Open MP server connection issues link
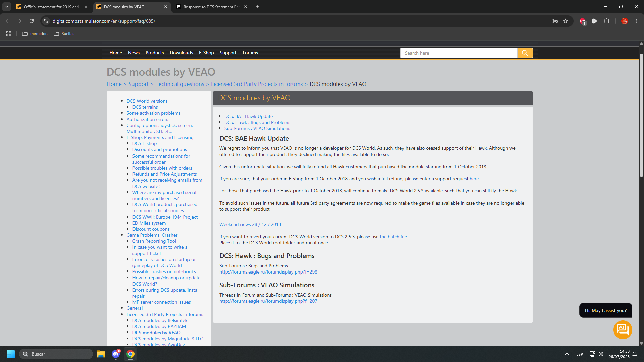This screenshot has width=644, height=362. pos(161,302)
